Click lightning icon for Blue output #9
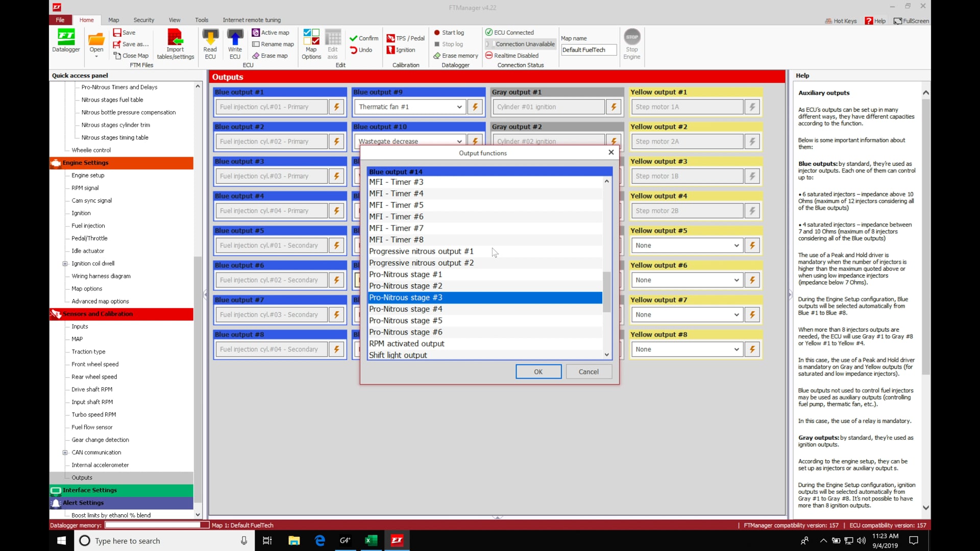Image resolution: width=980 pixels, height=551 pixels. [475, 107]
